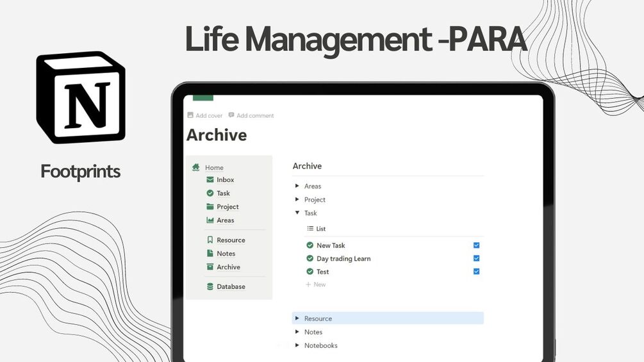Expand the Resource toggle
644x362 pixels.
[297, 318]
